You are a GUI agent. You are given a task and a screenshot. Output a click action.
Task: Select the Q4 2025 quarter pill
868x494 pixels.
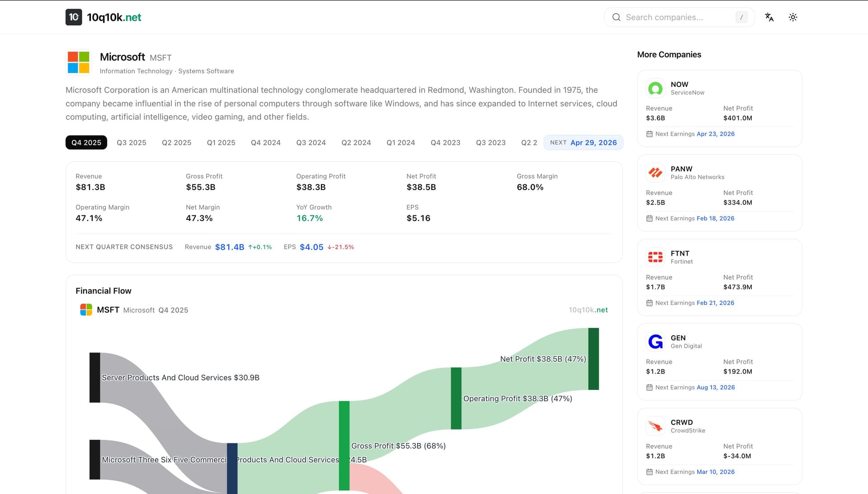click(86, 142)
